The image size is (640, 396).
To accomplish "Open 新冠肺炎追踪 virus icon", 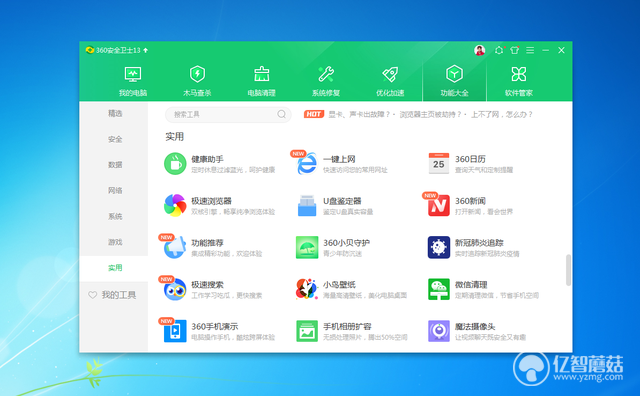I will [x=439, y=247].
